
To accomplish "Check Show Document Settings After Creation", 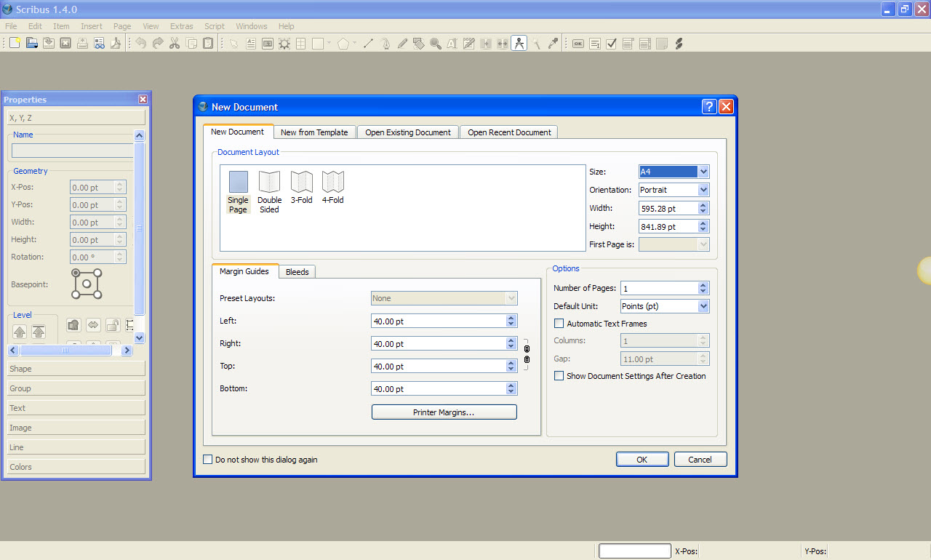I will click(x=559, y=376).
